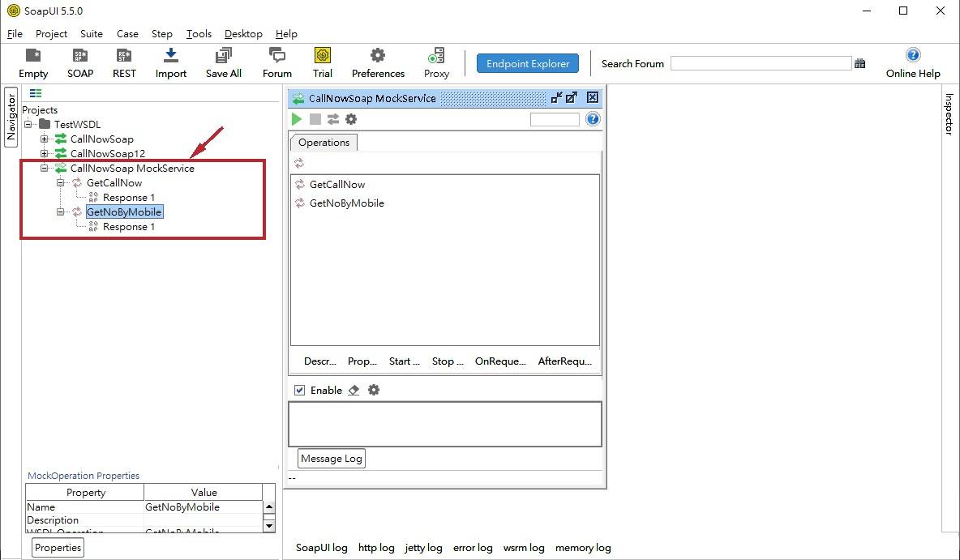Open Online Help
Viewport: 960px width, 560px height.
tap(913, 64)
